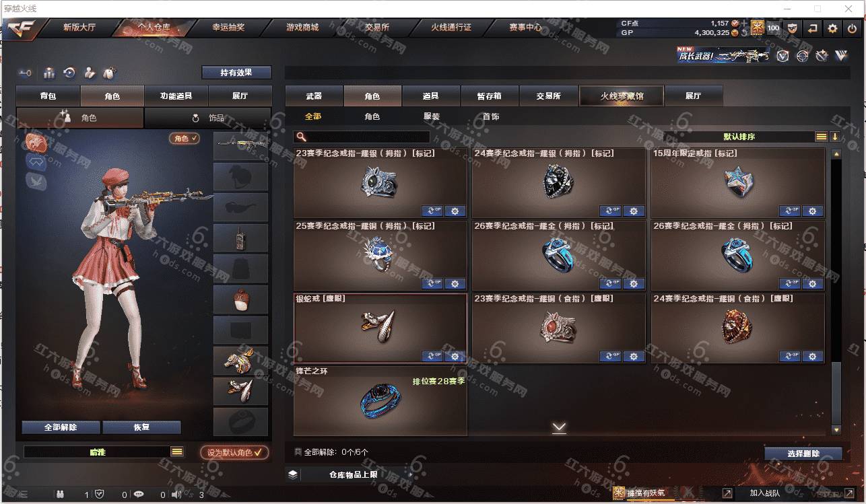This screenshot has width=866, height=504.
Task: Open the ranking podium chart icon
Action: [x=48, y=73]
